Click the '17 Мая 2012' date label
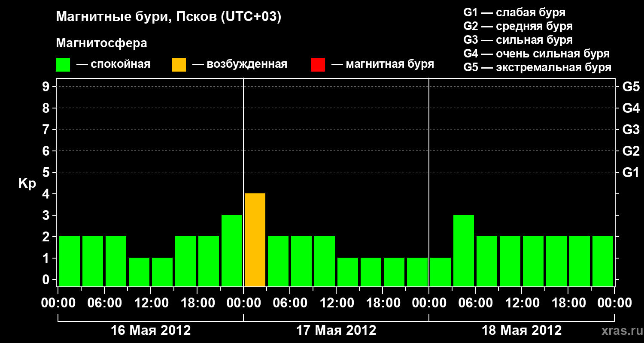The image size is (644, 343). 336,330
